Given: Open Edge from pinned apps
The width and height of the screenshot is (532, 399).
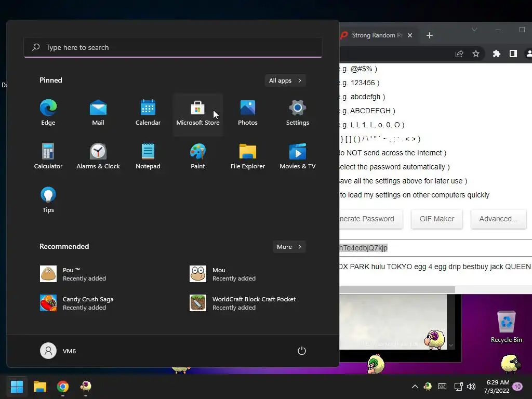Looking at the screenshot, I should tap(48, 113).
